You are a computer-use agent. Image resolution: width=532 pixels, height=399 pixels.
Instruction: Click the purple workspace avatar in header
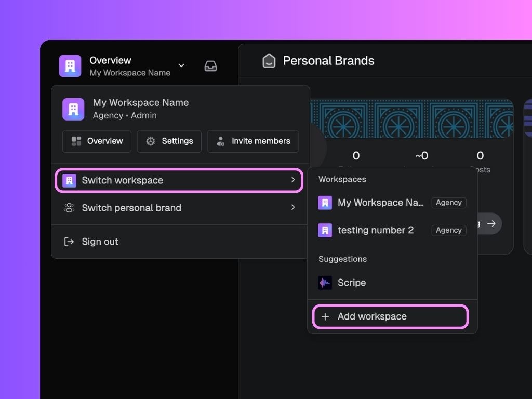point(70,66)
